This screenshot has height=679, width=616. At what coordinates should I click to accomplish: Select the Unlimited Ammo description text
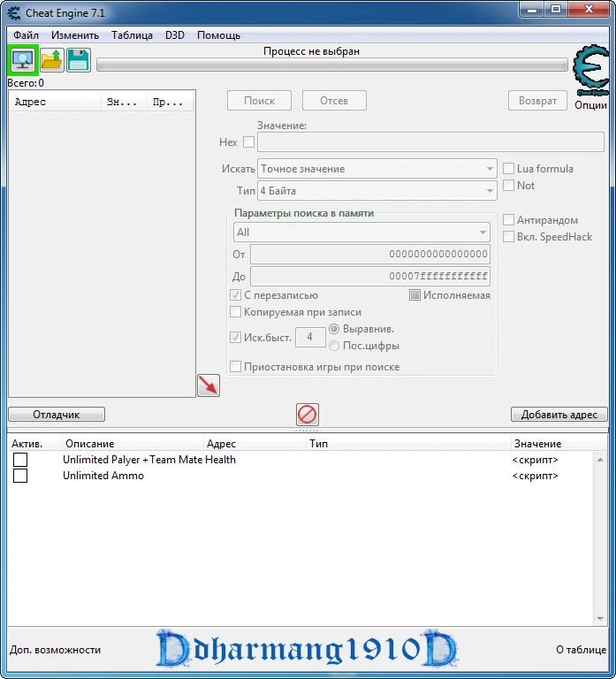click(x=103, y=476)
